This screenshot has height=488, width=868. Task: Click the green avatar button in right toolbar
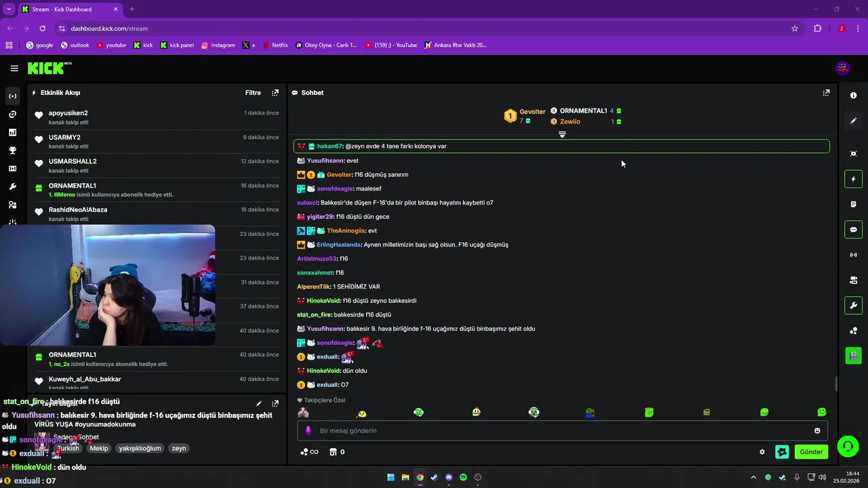[853, 355]
